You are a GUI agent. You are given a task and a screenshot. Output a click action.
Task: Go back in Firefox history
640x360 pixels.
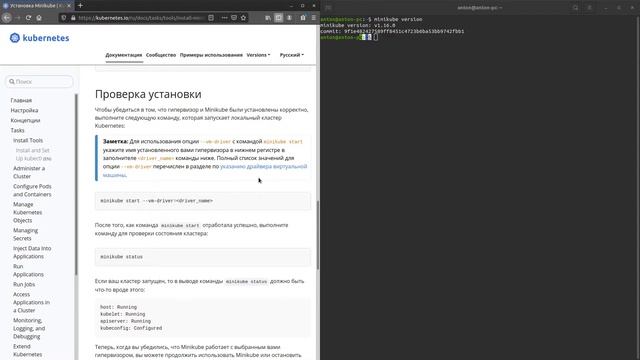coord(7,18)
